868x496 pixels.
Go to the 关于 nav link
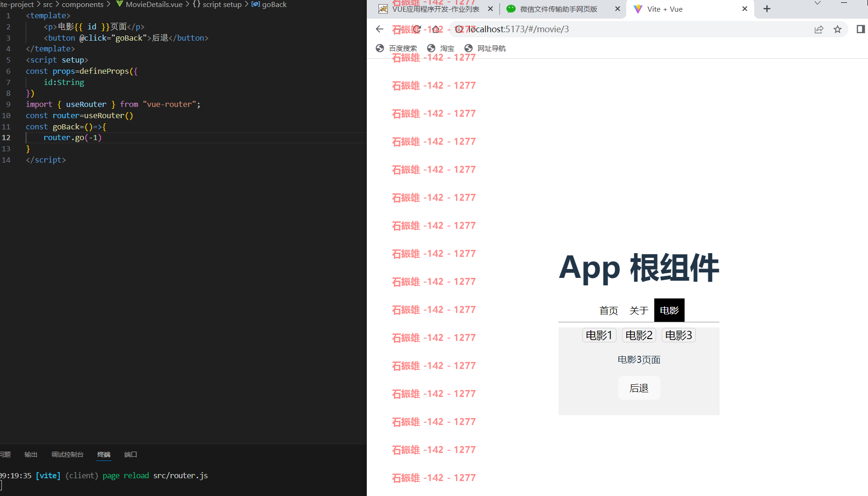(x=639, y=311)
